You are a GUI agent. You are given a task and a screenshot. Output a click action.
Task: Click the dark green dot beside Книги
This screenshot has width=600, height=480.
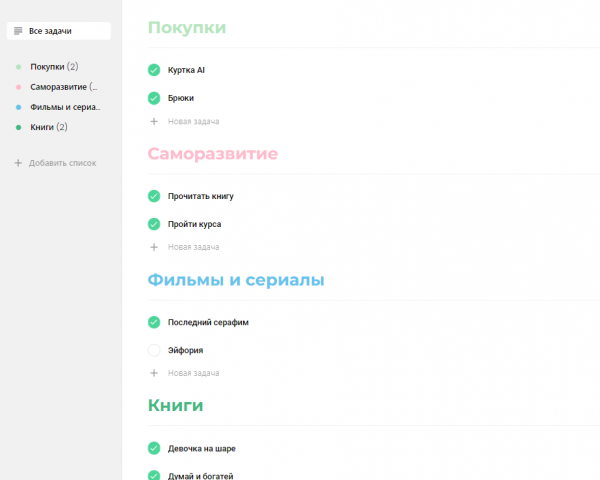tap(18, 127)
